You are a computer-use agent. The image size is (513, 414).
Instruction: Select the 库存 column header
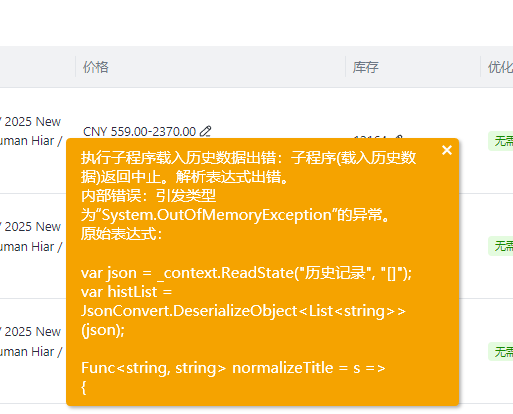coord(366,67)
